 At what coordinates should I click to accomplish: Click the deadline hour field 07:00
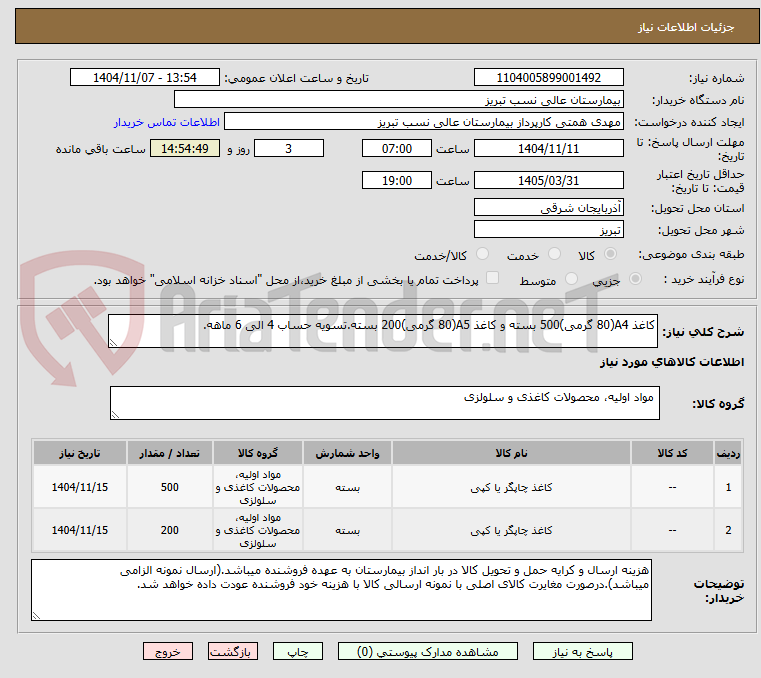coord(397,149)
